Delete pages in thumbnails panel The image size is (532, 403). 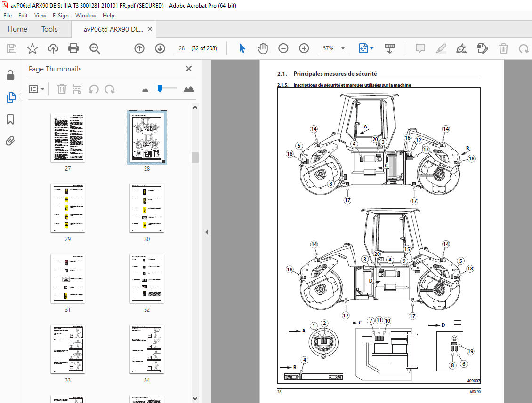61,89
